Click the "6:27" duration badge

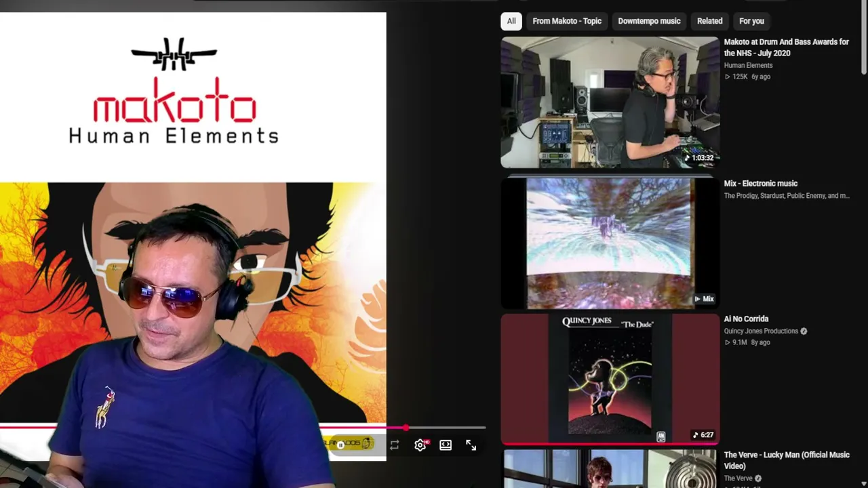pyautogui.click(x=703, y=435)
